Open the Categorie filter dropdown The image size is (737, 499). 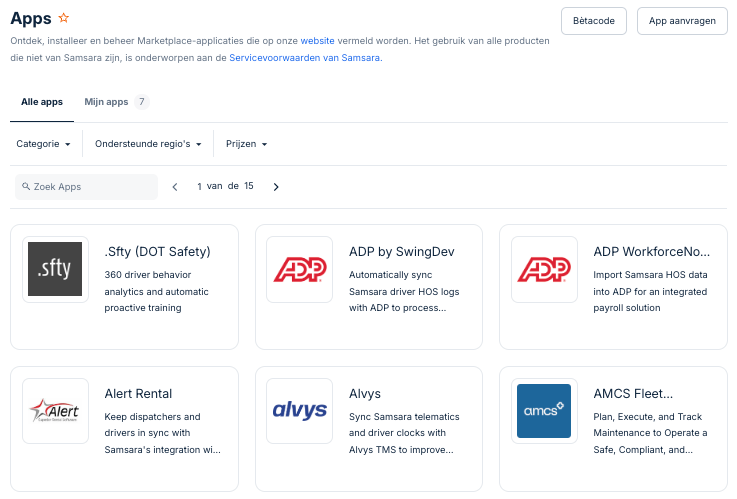click(43, 144)
